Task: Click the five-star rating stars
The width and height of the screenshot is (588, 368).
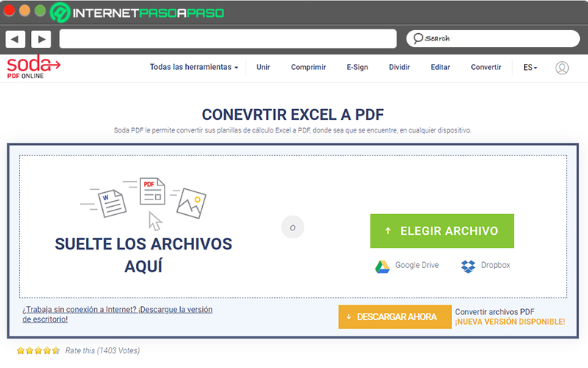Action: click(38, 350)
